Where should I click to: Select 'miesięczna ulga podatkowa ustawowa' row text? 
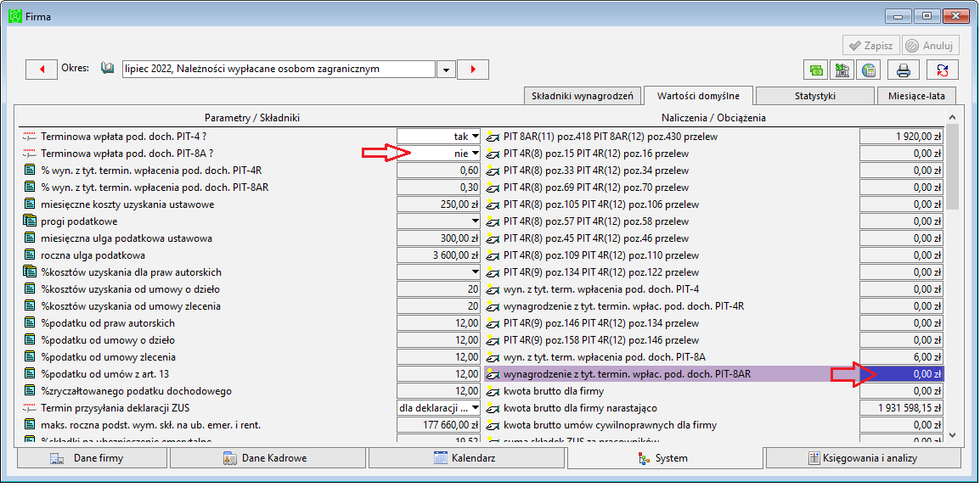coord(127,238)
